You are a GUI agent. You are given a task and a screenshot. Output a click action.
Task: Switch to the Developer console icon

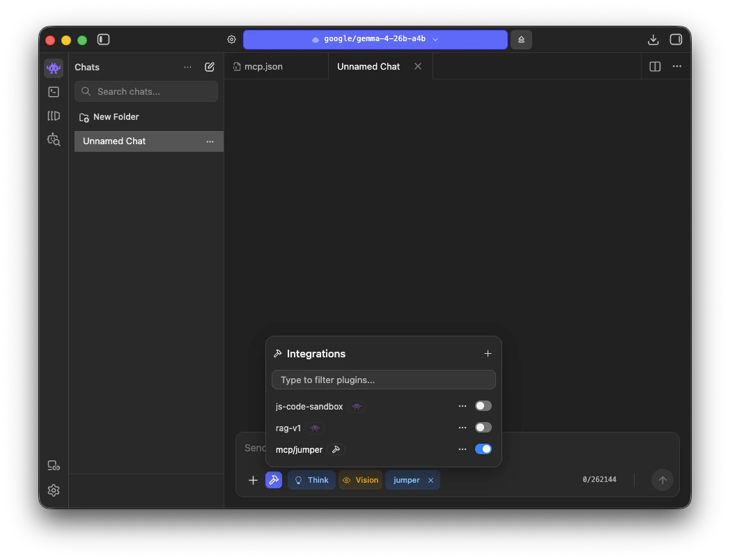54,91
